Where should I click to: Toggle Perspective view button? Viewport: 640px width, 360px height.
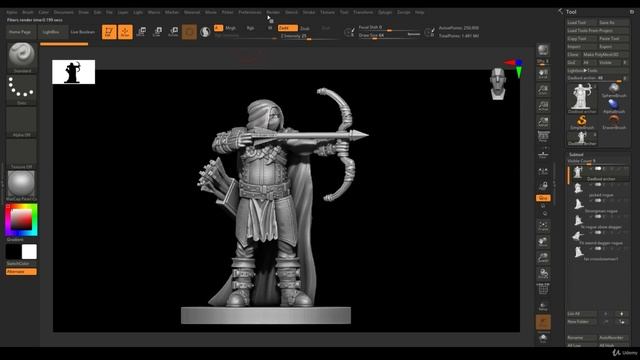(543, 137)
